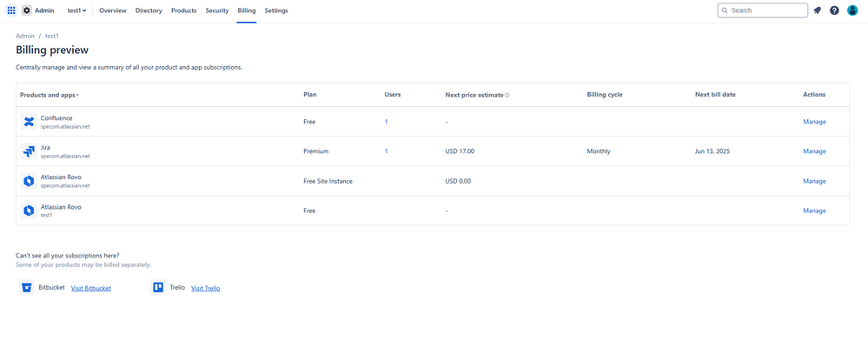The height and width of the screenshot is (348, 868).
Task: Open notifications via the megaphone icon
Action: coord(817,10)
